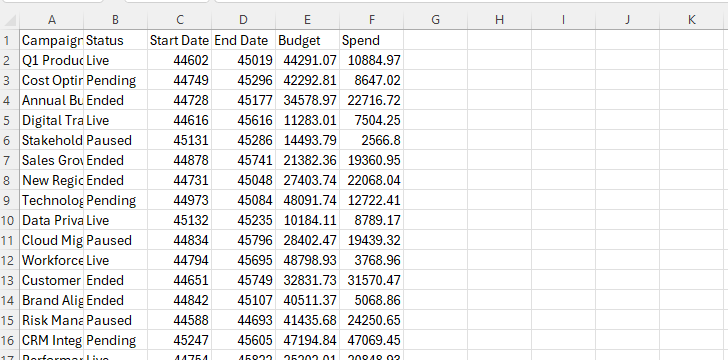Click budget value 34578.97
This screenshot has height=360, width=728.
click(x=307, y=100)
